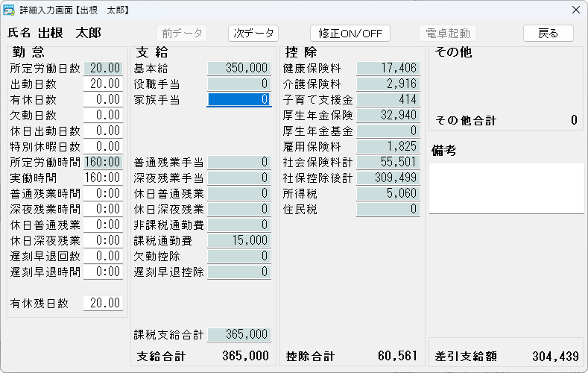Click the 欠勤日数 value box
This screenshot has width=588, height=373.
[103, 115]
